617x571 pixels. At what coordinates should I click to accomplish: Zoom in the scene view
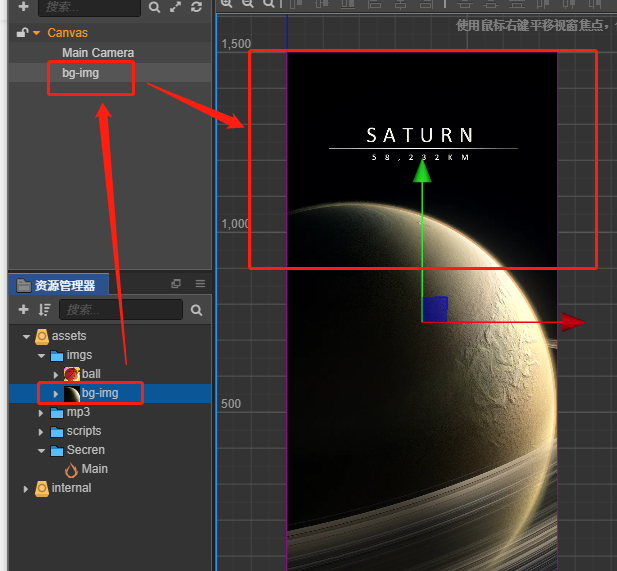tap(226, 3)
